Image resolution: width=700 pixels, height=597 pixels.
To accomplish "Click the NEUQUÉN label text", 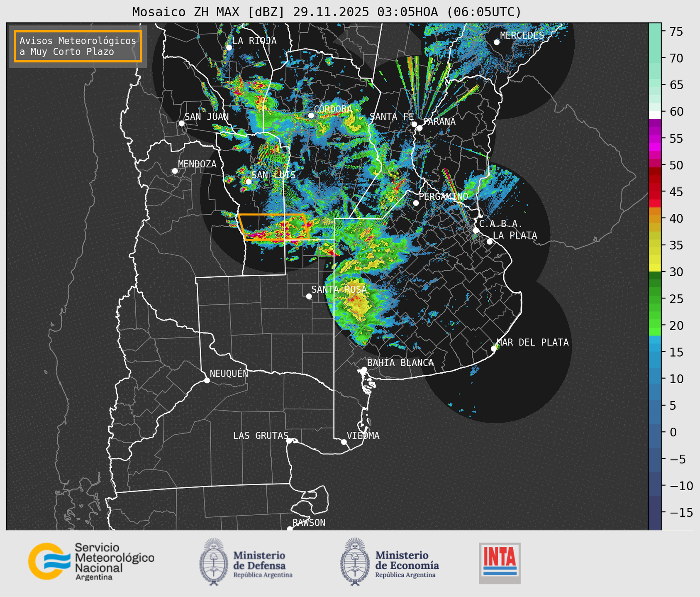I will click(x=229, y=373).
